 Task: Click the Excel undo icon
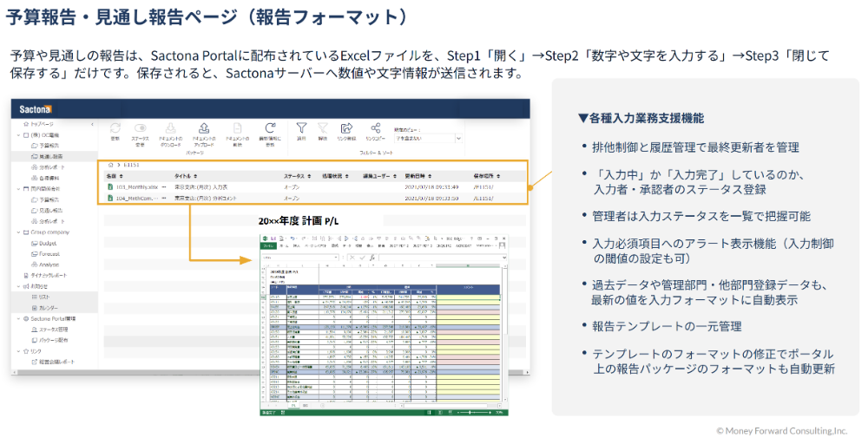(x=293, y=238)
